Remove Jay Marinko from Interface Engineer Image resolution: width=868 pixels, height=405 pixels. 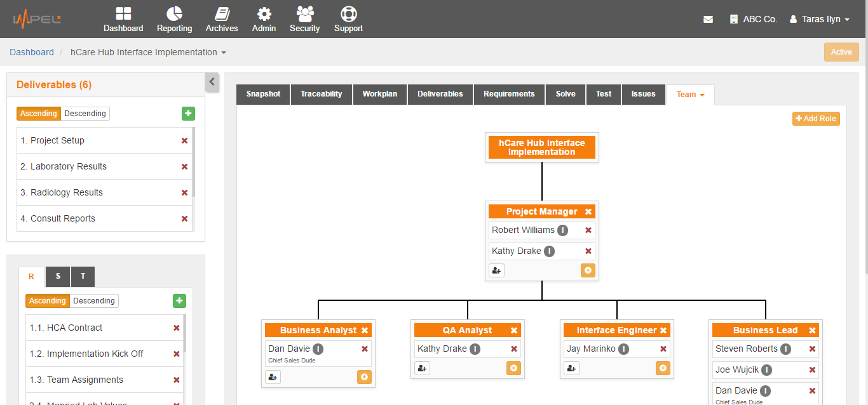663,349
